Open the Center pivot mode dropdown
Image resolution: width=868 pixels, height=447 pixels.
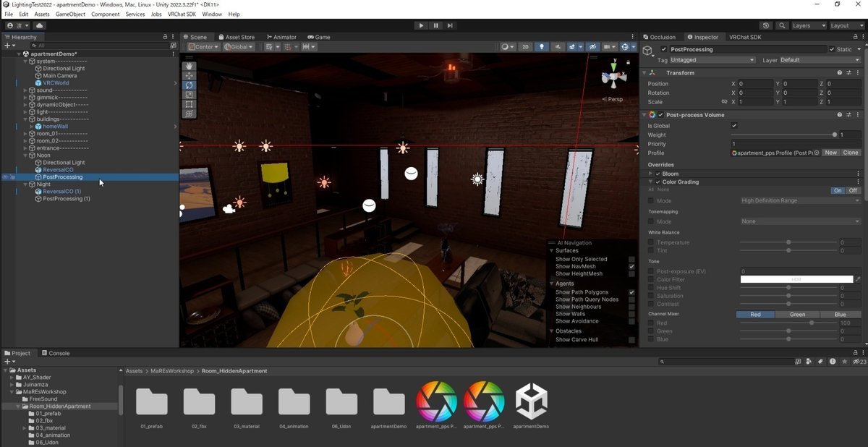click(203, 47)
